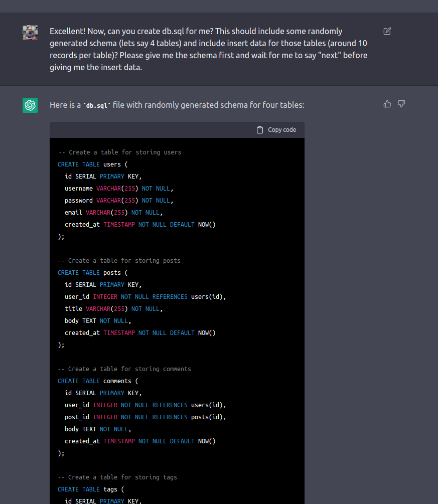
Task: Click the comment "Create a table for storing tags"
Action: (117, 477)
